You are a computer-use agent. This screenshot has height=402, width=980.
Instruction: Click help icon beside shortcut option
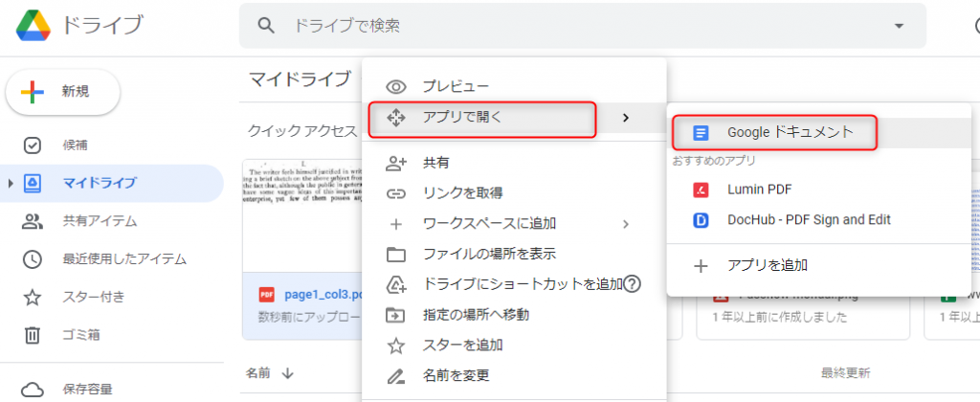(632, 283)
